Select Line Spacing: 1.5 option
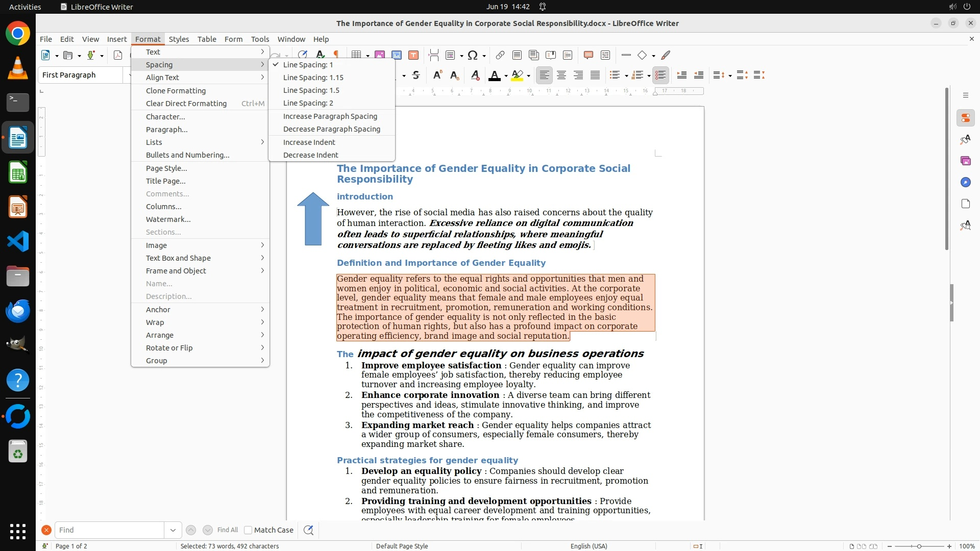 311,90
